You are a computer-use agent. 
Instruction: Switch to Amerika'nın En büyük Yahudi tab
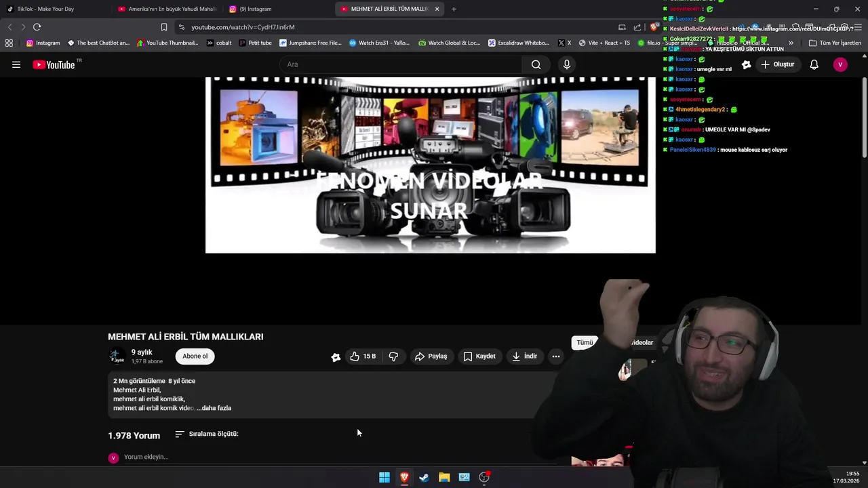[168, 9]
